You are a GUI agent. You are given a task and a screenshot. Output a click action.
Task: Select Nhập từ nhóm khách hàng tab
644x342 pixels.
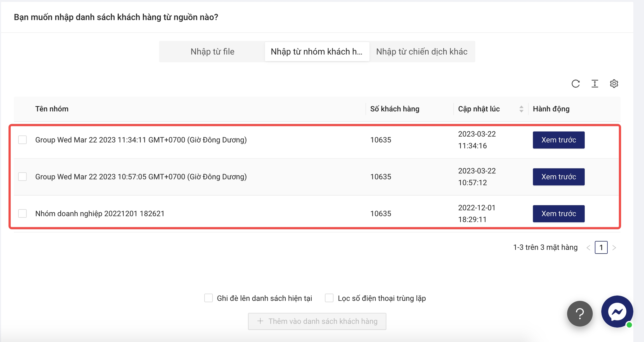coord(317,51)
